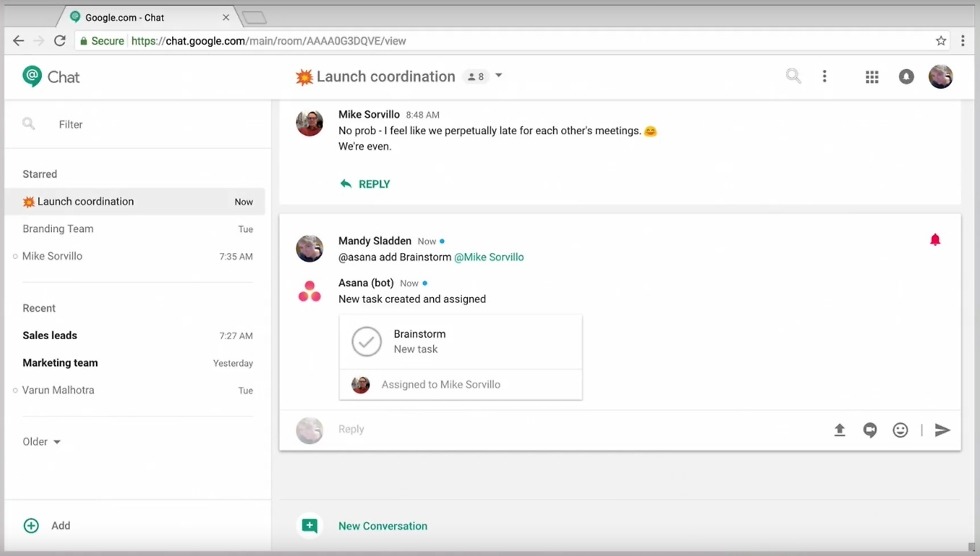
Task: Click the Recent section heading
Action: [x=39, y=308]
